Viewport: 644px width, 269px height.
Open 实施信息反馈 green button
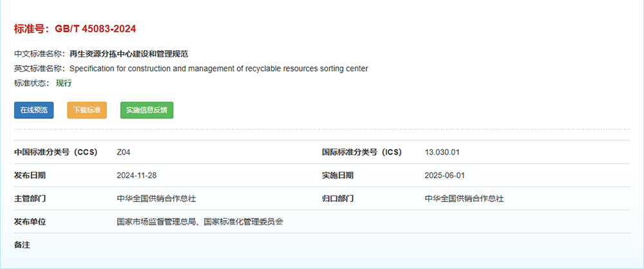pyautogui.click(x=146, y=110)
